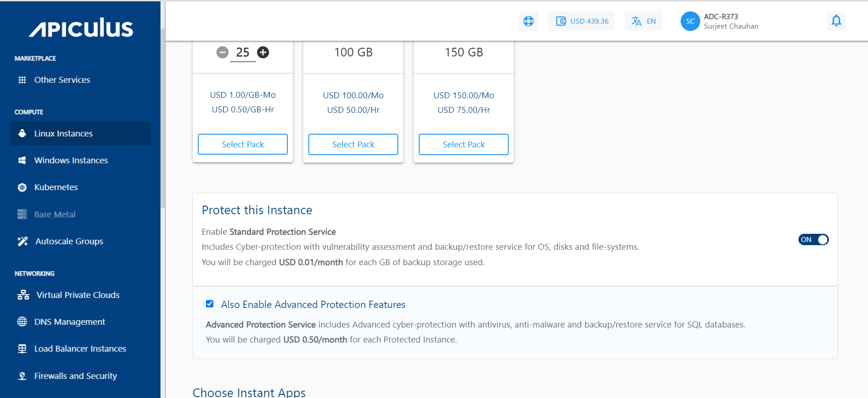868x398 pixels.
Task: Click the Apiculus logo
Action: [x=81, y=28]
